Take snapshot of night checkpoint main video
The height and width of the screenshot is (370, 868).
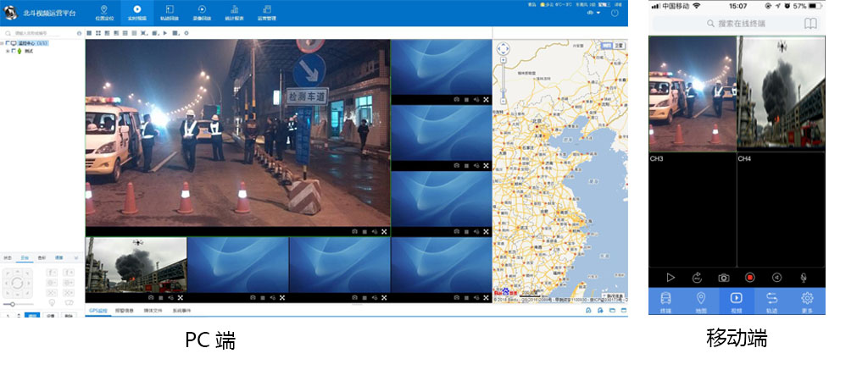point(355,232)
